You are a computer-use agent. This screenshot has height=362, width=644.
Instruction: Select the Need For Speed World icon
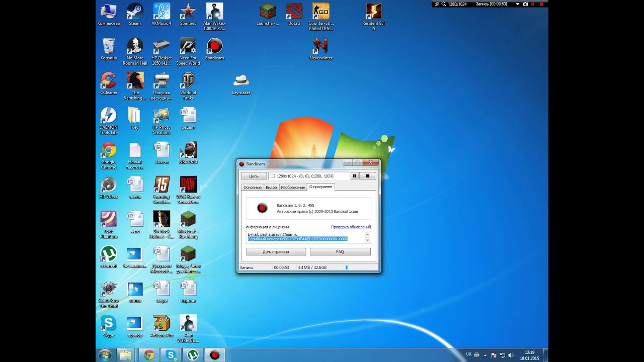tap(188, 52)
